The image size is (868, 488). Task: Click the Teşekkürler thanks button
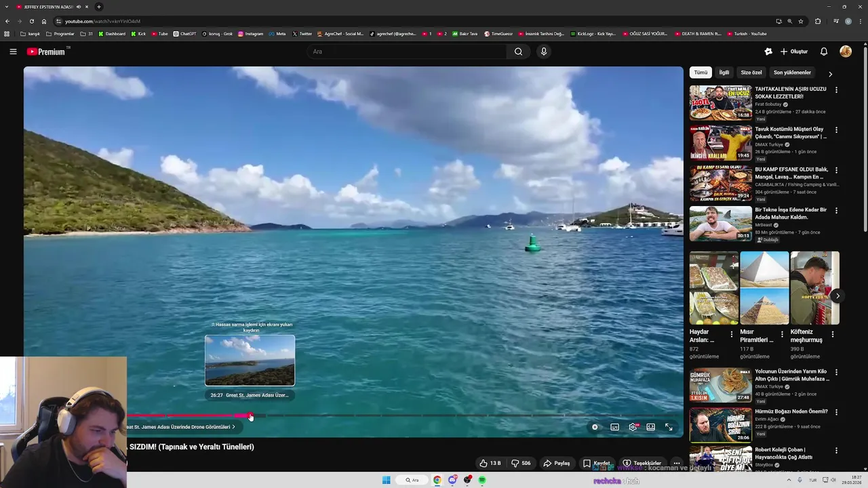coord(642,464)
